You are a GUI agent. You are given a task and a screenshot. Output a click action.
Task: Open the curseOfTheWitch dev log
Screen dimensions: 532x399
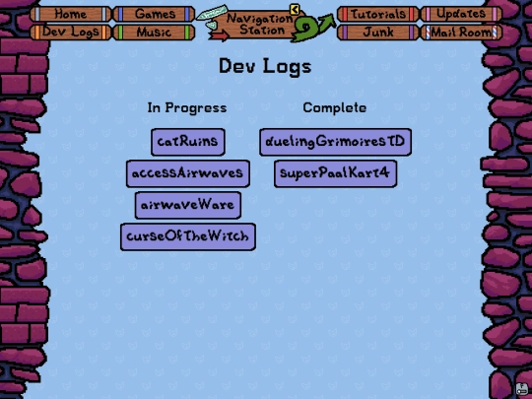point(188,236)
